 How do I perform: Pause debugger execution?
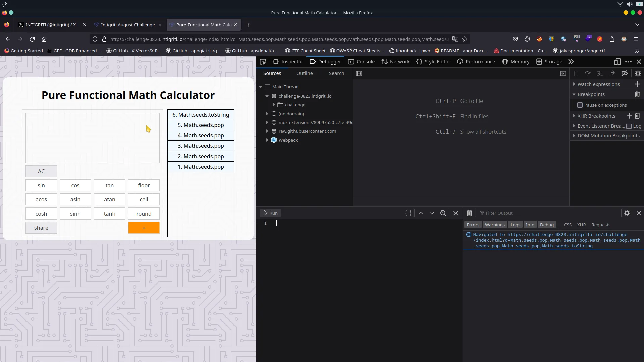tap(576, 73)
